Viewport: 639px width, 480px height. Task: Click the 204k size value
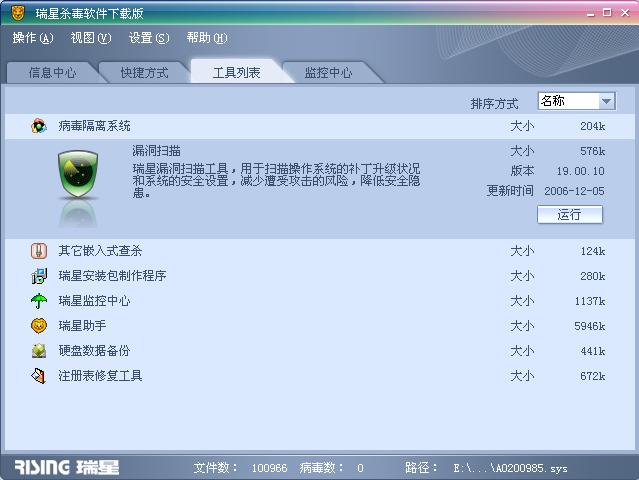[x=593, y=126]
